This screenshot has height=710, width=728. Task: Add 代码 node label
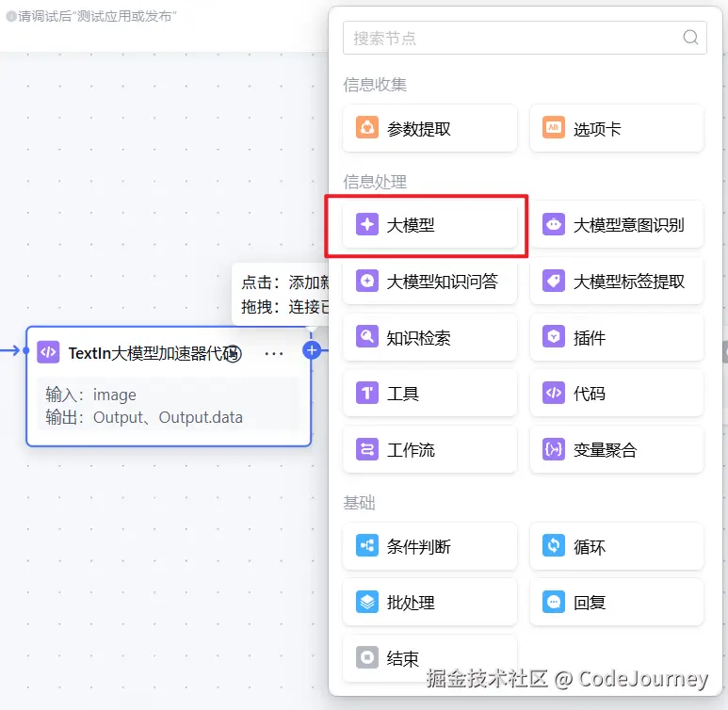point(589,394)
